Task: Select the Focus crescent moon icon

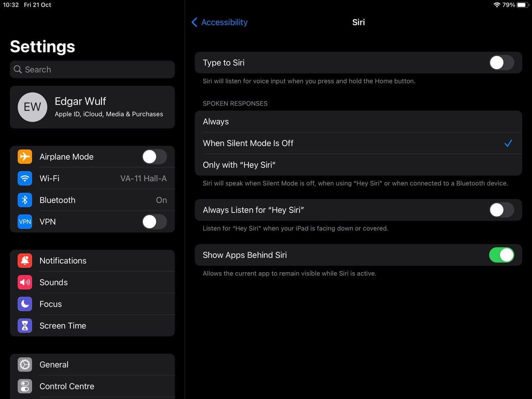Action: point(25,304)
